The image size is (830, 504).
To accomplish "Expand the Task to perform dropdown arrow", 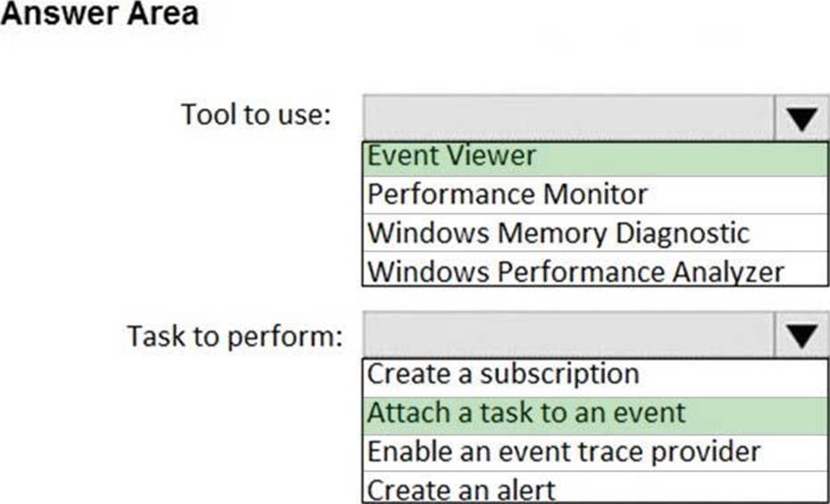I will [x=802, y=335].
